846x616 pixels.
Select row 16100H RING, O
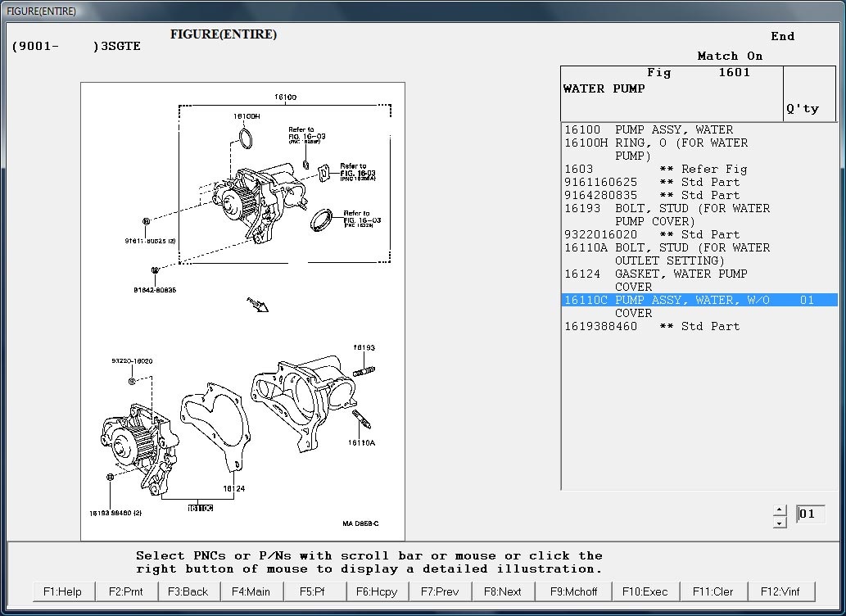pos(699,149)
